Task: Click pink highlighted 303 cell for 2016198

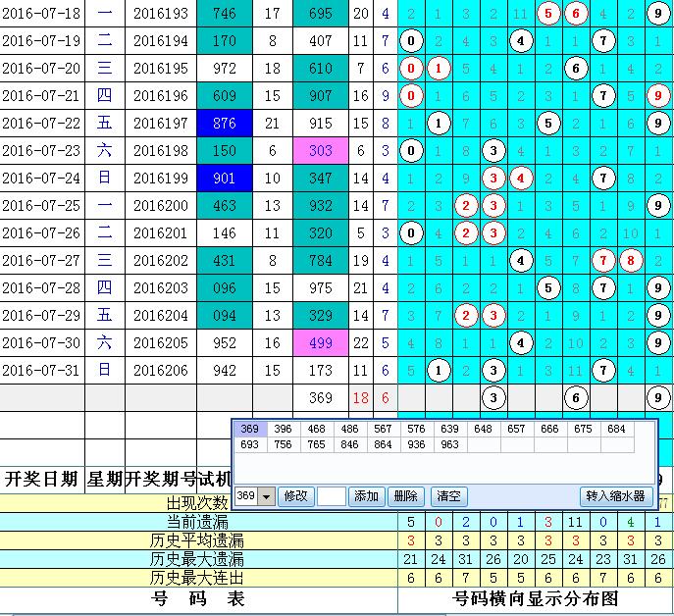Action: 321,151
